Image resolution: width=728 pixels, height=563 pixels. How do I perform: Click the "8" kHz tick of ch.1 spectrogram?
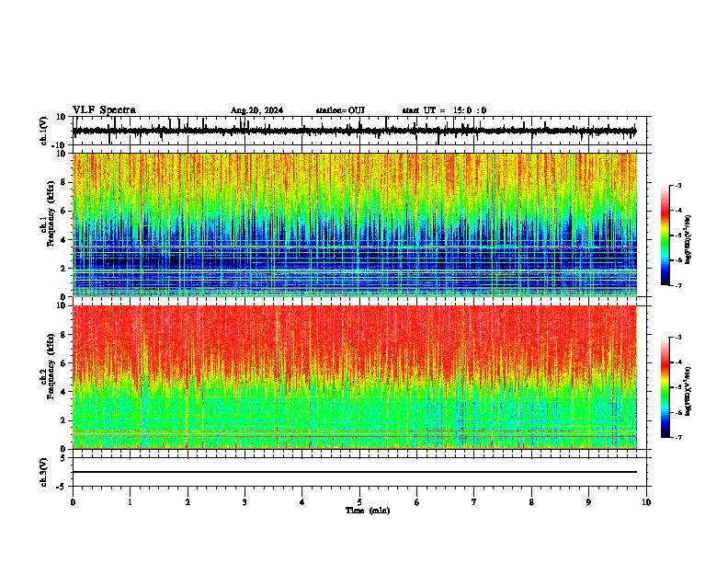63,182
